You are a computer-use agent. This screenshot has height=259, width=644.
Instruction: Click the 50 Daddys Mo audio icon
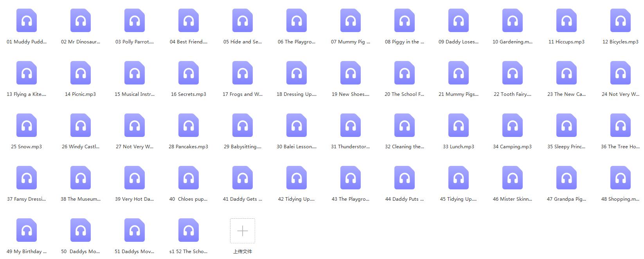click(81, 230)
